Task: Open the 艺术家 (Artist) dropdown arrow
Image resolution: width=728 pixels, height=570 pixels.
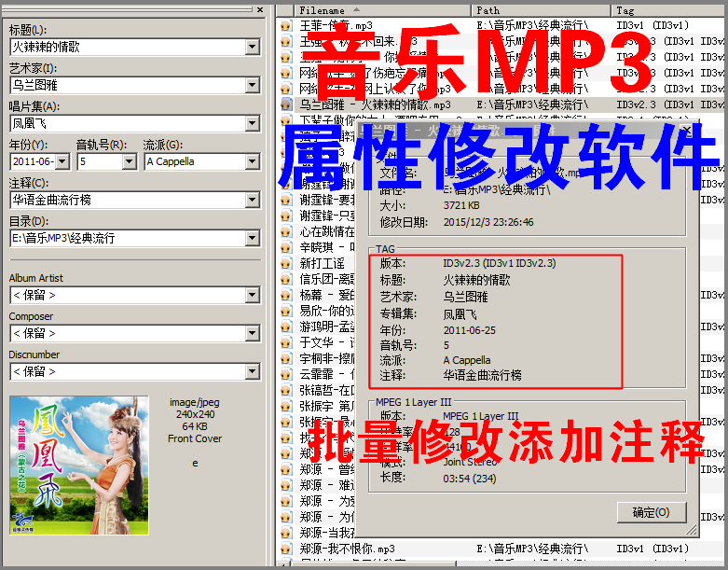Action: tap(252, 85)
